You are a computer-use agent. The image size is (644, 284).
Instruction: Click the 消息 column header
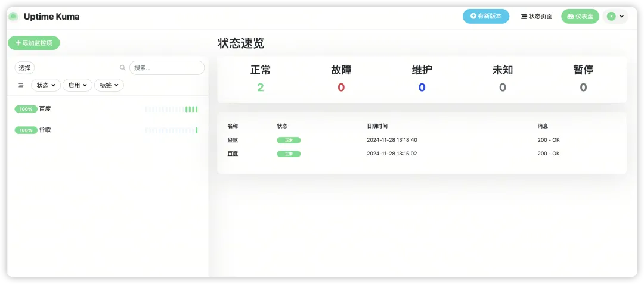(x=543, y=126)
